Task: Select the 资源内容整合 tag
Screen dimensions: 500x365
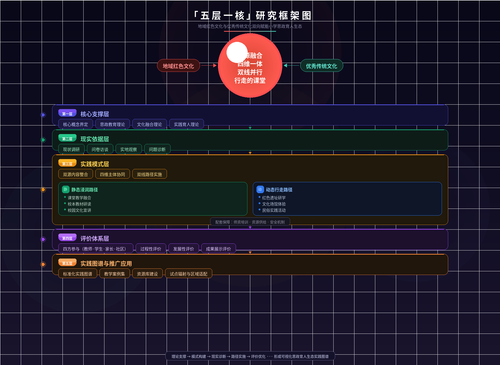Action: [x=76, y=174]
